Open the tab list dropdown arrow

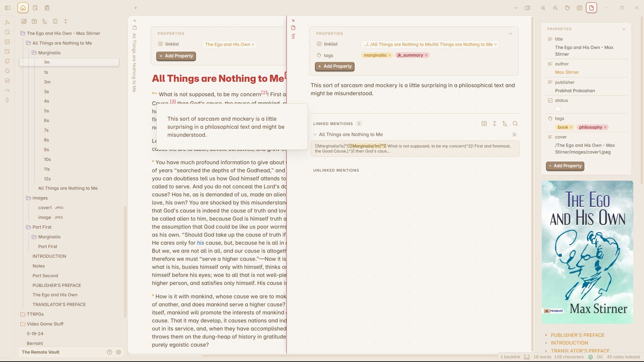tap(516, 8)
